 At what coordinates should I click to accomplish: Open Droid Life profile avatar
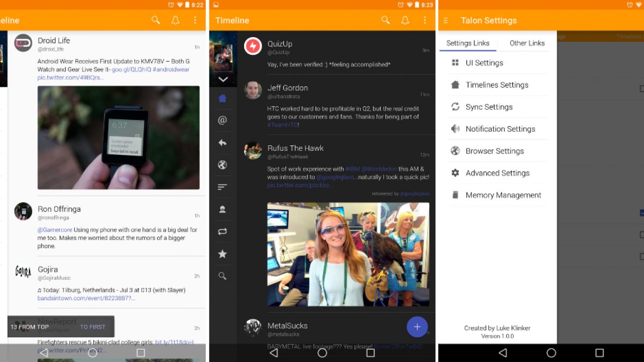[x=23, y=43]
